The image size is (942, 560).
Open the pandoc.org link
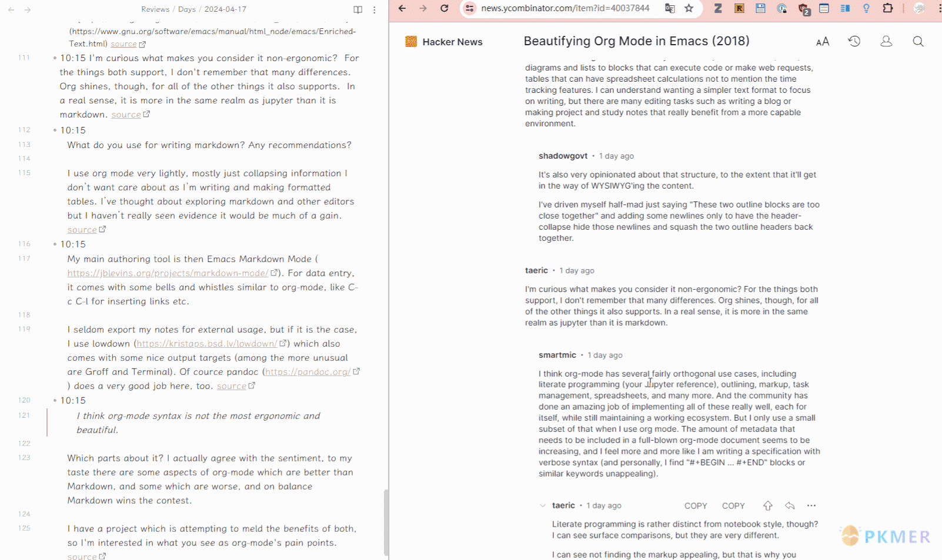(x=308, y=372)
